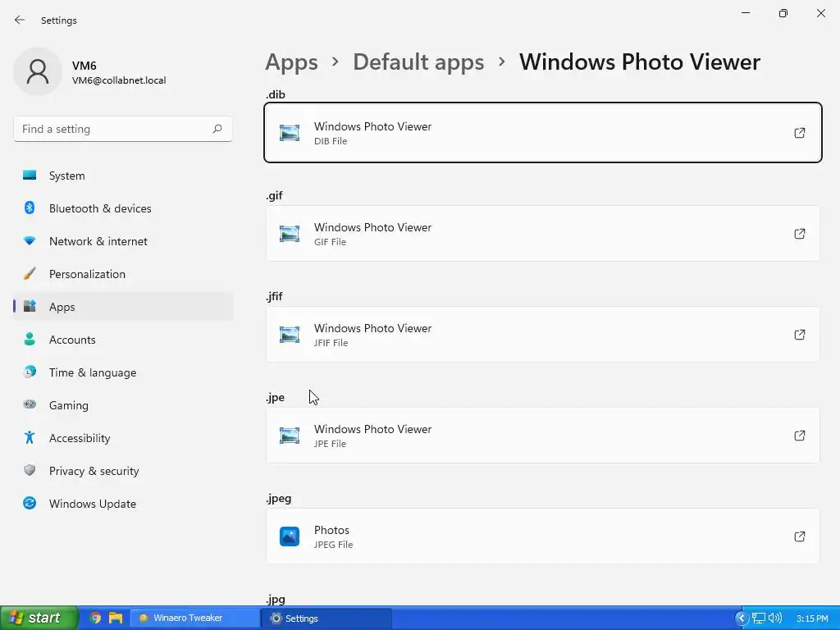Change default app for .jpe files
Viewport: 840px width, 630px height.
[x=542, y=436]
